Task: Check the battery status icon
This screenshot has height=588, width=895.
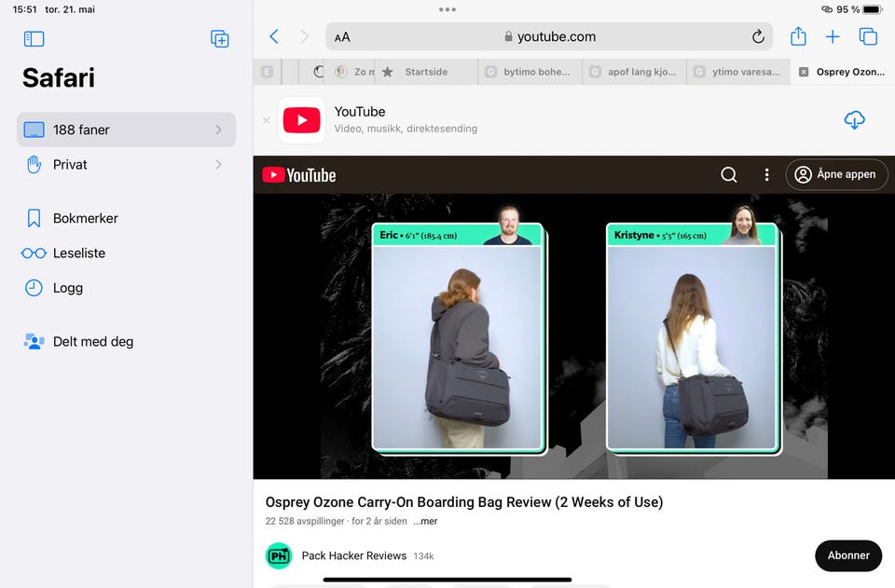Action: (x=873, y=9)
